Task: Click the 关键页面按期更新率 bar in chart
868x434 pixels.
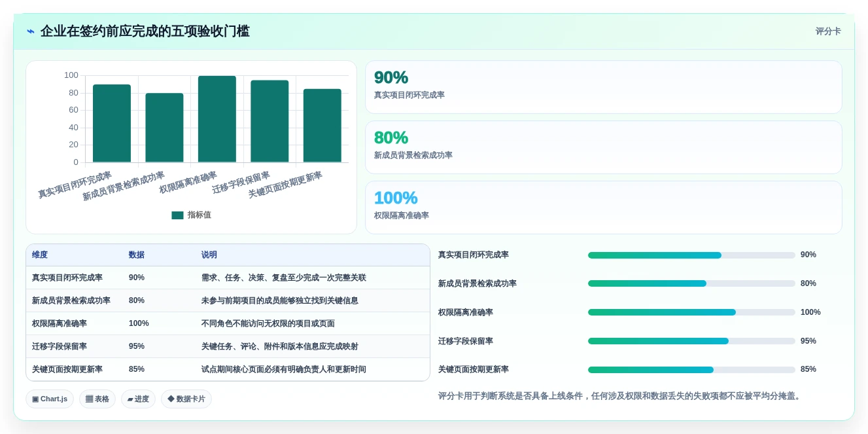Action: tap(322, 126)
